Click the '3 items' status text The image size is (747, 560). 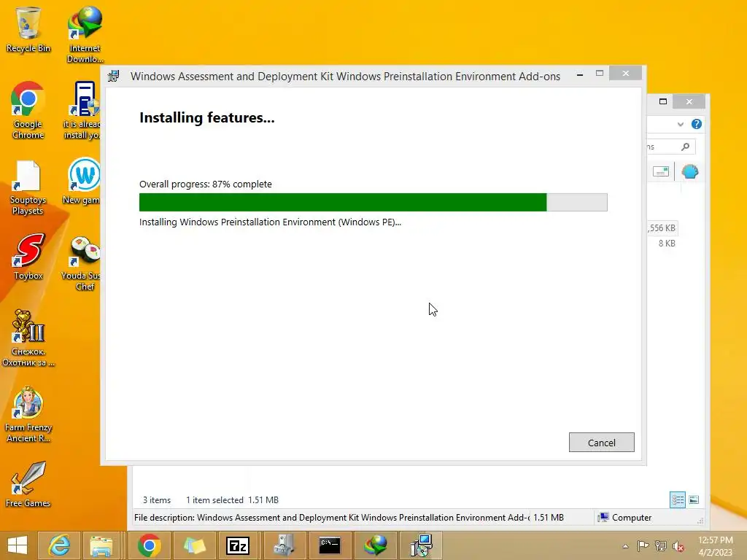click(x=157, y=500)
